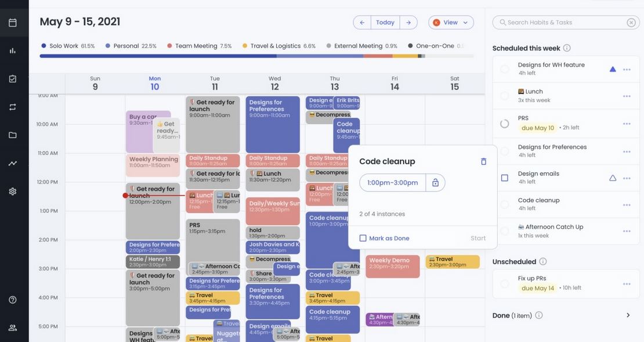Open more options for Design emails task
Viewport: 644px width, 342px height.
coord(627,178)
